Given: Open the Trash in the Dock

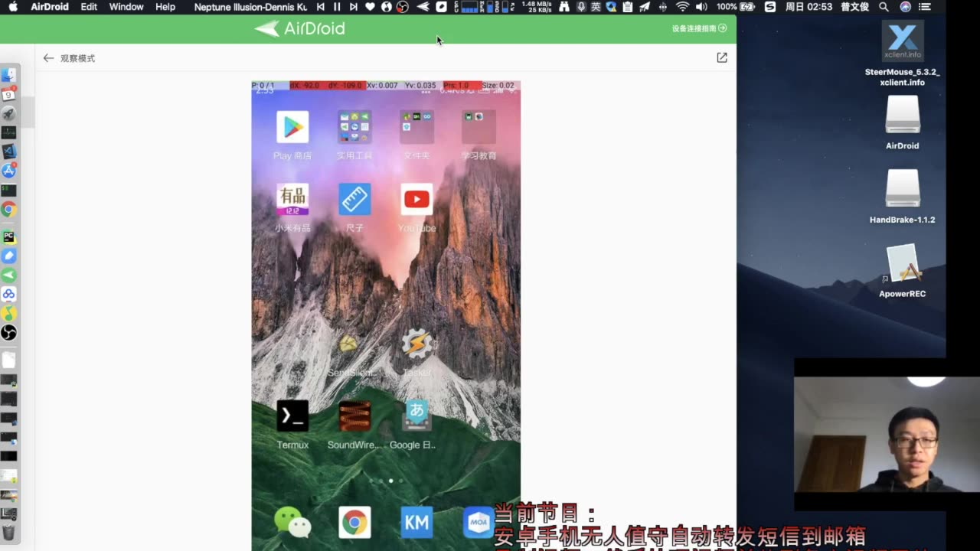Looking at the screenshot, I should (8, 532).
